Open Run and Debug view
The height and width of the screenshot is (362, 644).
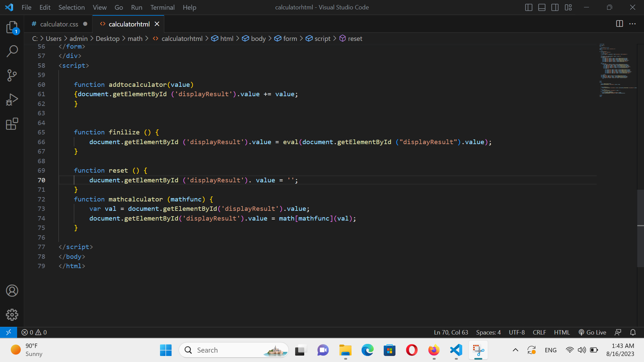[x=12, y=100]
